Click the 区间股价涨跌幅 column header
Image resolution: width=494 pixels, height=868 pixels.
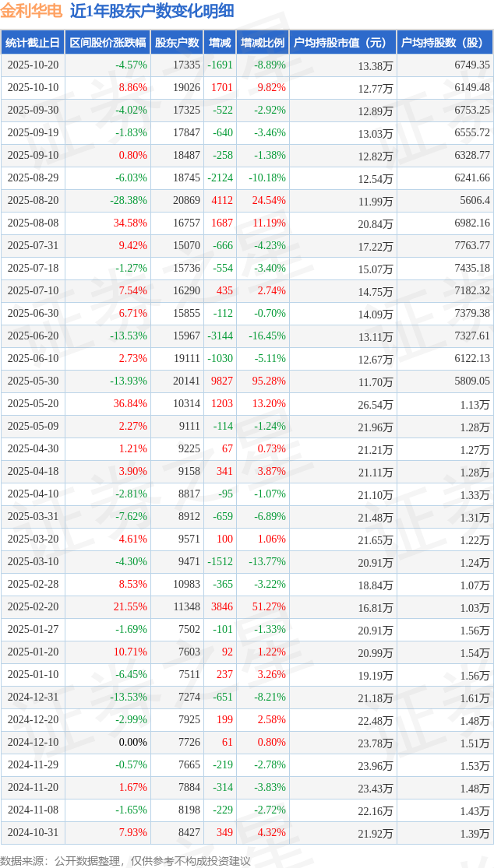coord(107,43)
